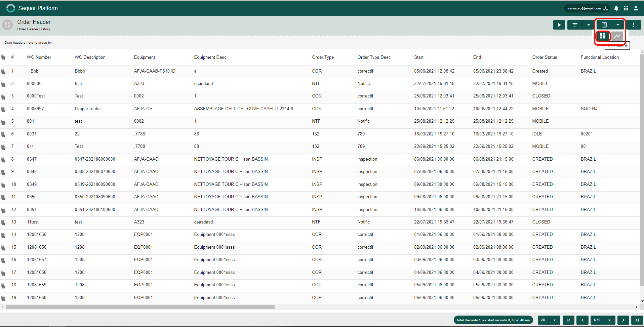The image size is (644, 327).
Task: Sort by the Start column header
Action: point(419,57)
